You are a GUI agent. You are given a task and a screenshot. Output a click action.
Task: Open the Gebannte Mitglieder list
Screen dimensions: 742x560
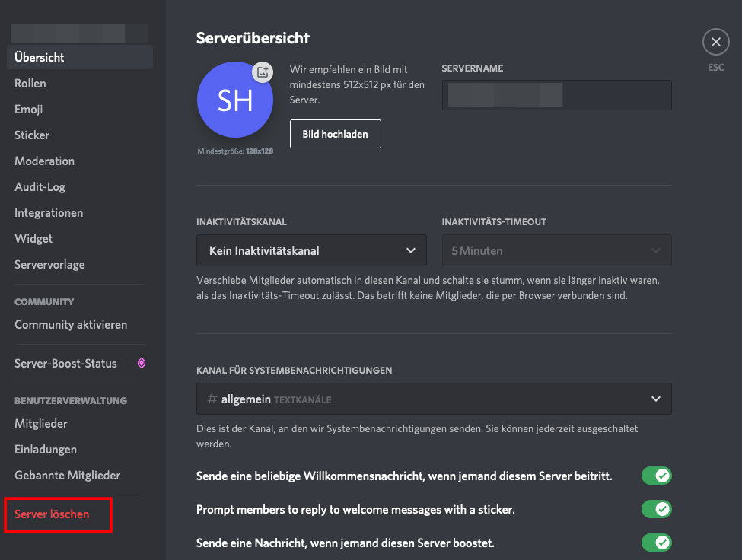68,476
